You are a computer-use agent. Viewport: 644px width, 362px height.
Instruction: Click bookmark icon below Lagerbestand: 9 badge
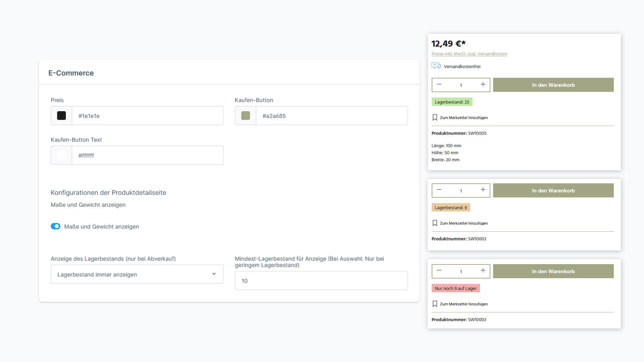pyautogui.click(x=435, y=223)
